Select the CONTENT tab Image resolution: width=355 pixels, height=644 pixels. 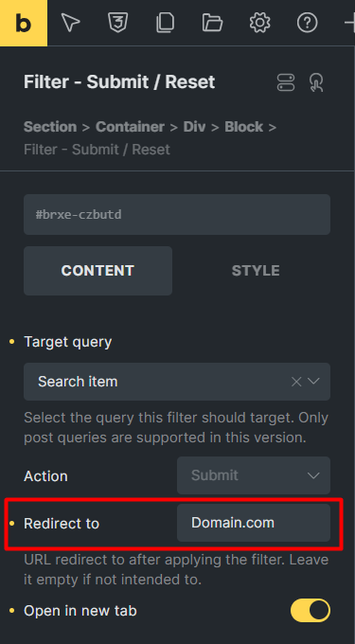[x=98, y=271]
